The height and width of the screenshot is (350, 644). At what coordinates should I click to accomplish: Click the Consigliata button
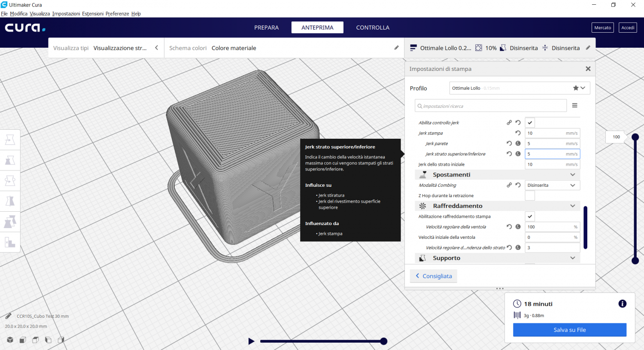click(x=434, y=276)
